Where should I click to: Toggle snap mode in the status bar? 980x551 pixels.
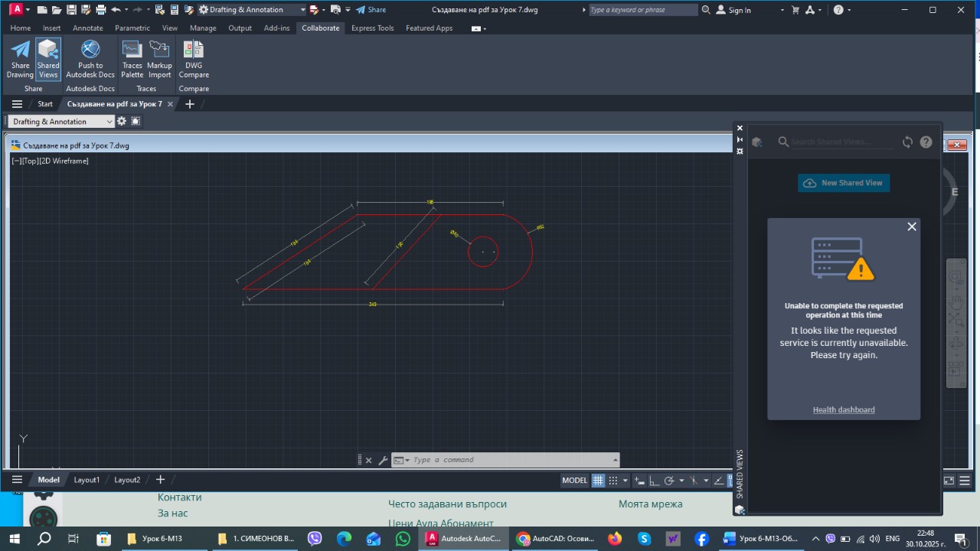point(613,481)
